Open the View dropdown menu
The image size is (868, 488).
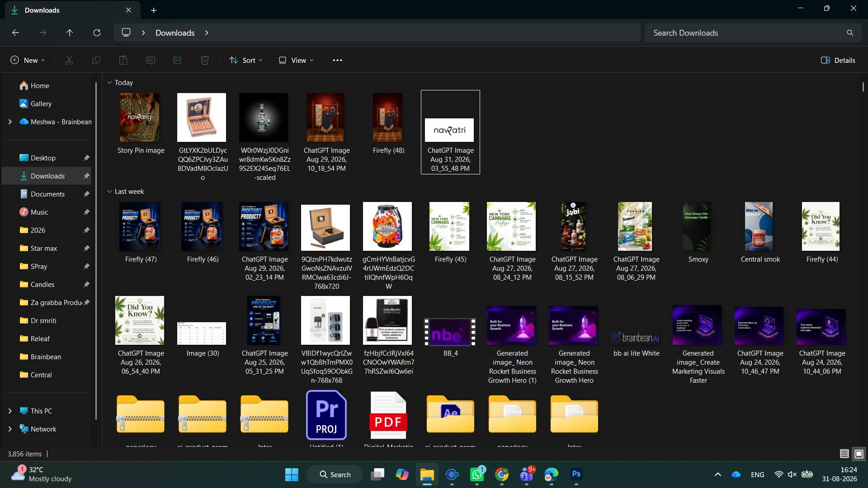(x=296, y=60)
